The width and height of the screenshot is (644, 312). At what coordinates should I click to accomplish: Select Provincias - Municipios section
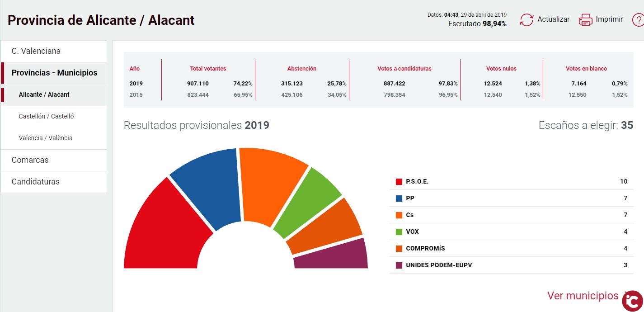[54, 73]
